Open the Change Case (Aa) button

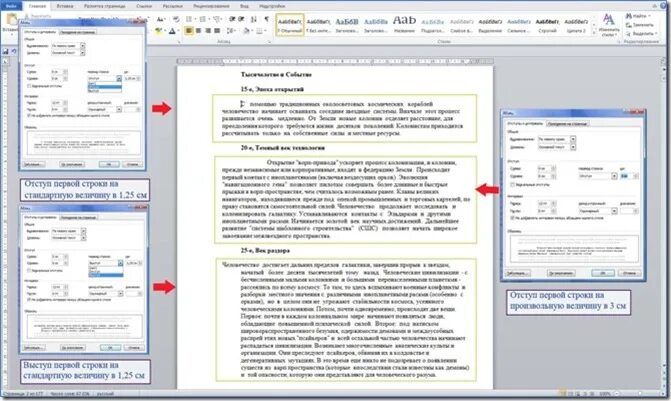(x=160, y=19)
